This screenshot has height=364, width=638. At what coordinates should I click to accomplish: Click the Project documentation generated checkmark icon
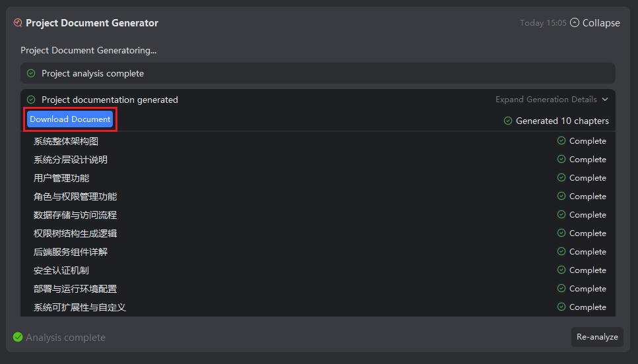(x=31, y=100)
